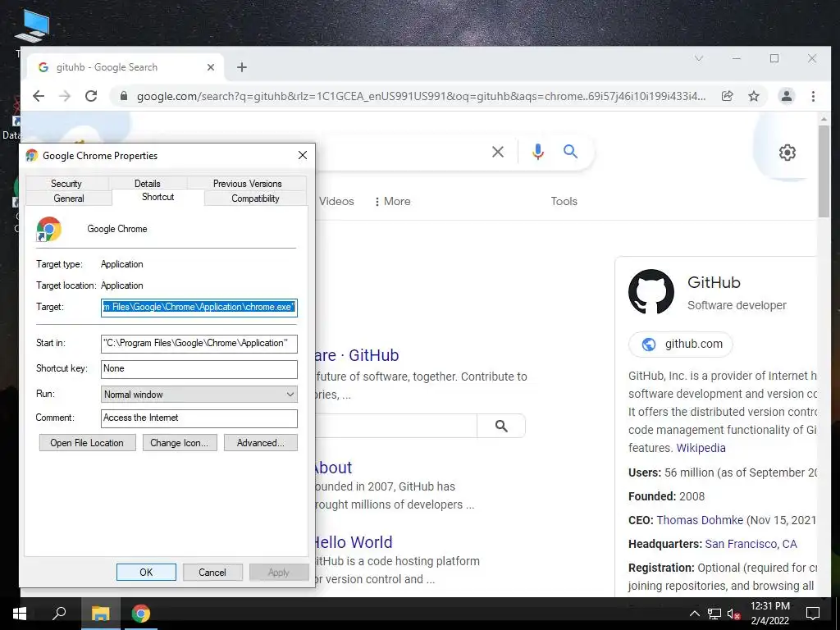
Task: Start voice search with microphone icon
Action: point(538,152)
